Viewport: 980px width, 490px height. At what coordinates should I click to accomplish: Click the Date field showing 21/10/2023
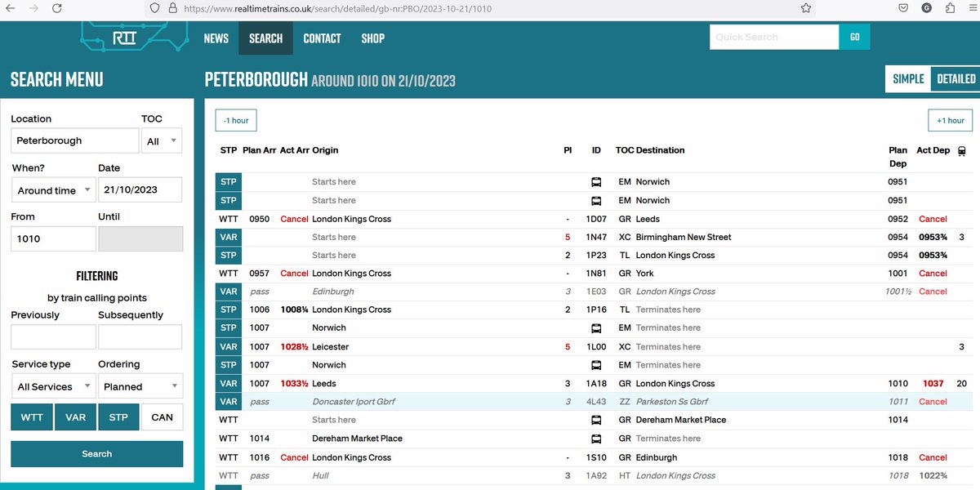coord(140,190)
